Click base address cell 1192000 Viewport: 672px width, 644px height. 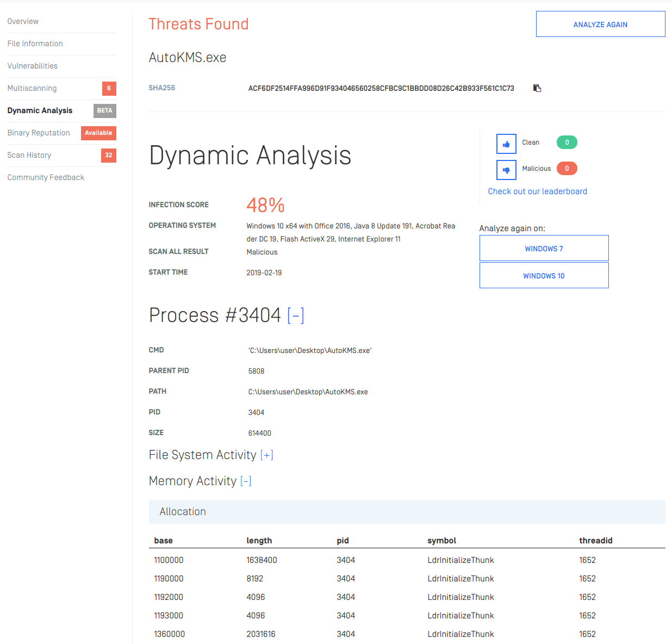click(x=169, y=597)
